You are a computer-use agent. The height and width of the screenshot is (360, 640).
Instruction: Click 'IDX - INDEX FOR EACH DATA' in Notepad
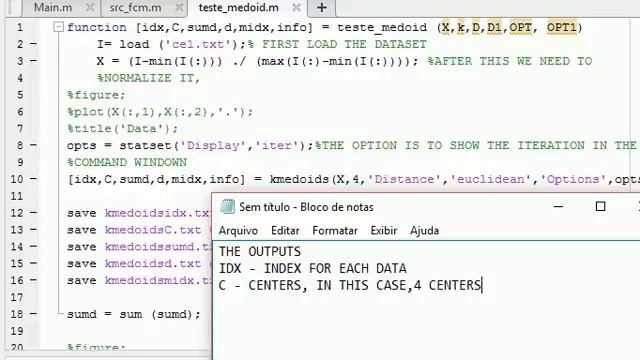(312, 269)
